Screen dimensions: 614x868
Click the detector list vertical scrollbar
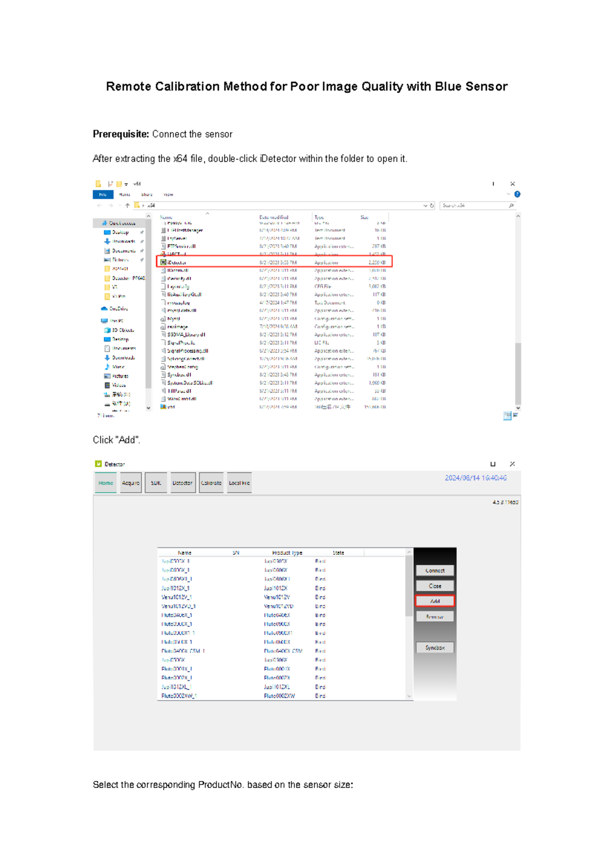(409, 586)
